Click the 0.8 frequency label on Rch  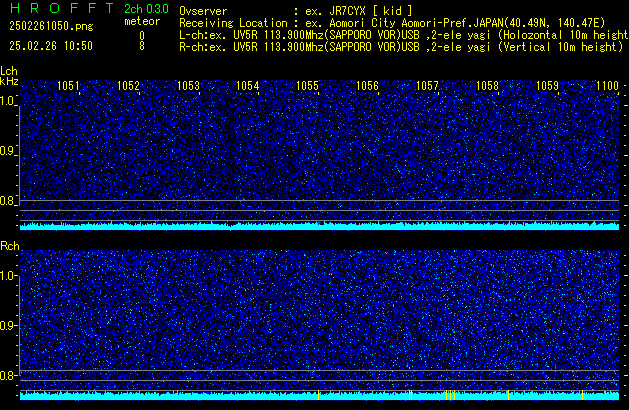[7, 375]
